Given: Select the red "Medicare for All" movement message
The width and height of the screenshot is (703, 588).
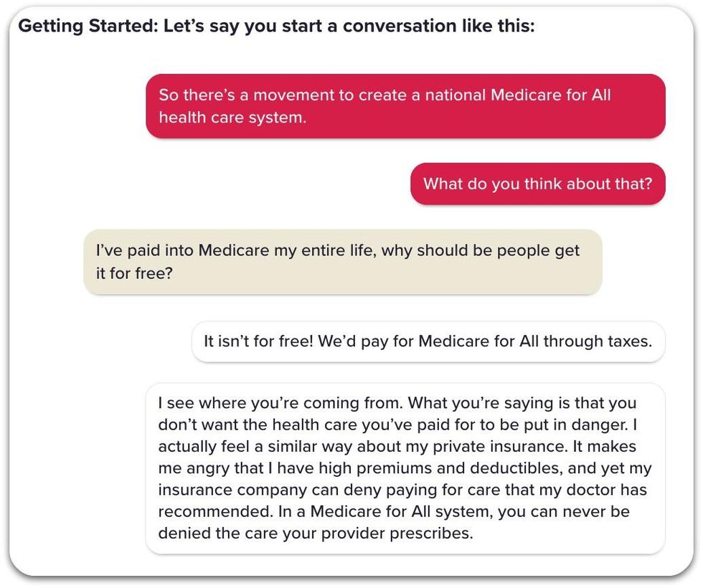Looking at the screenshot, I should click(x=405, y=105).
